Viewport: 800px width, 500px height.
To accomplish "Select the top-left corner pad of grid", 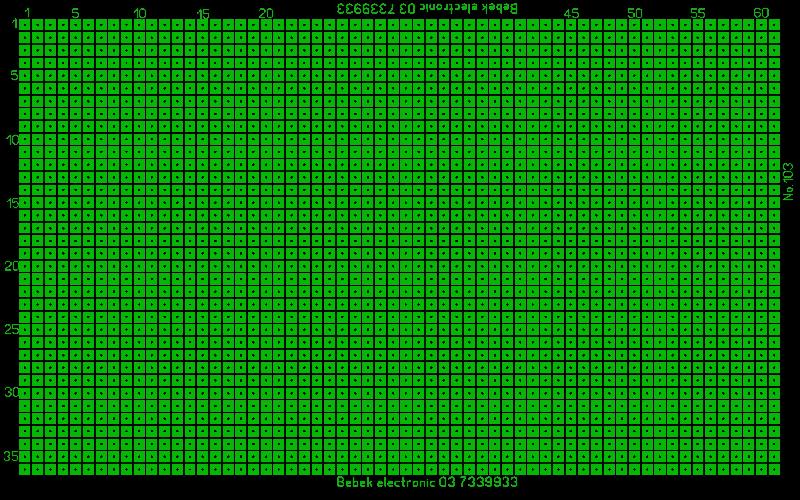I will pyautogui.click(x=25, y=24).
